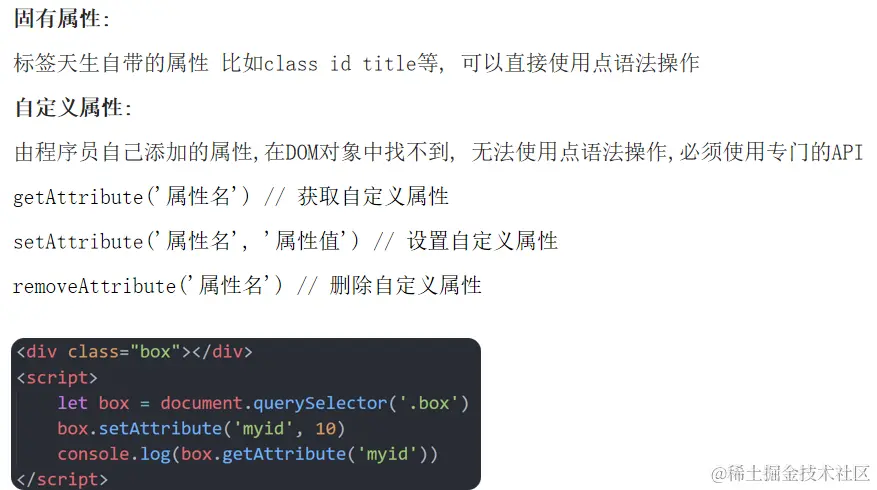Click the closing /script tag in code
This screenshot has width=877, height=490.
(x=62, y=479)
